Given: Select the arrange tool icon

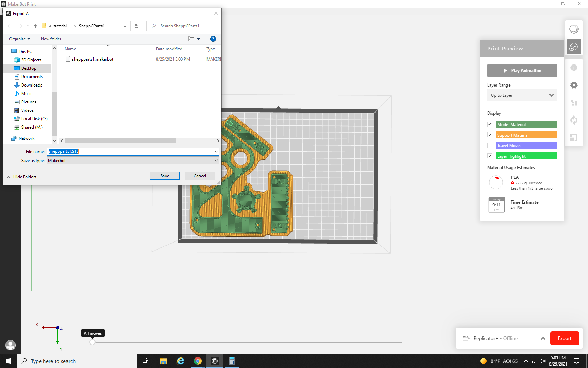Looking at the screenshot, I should (x=574, y=103).
